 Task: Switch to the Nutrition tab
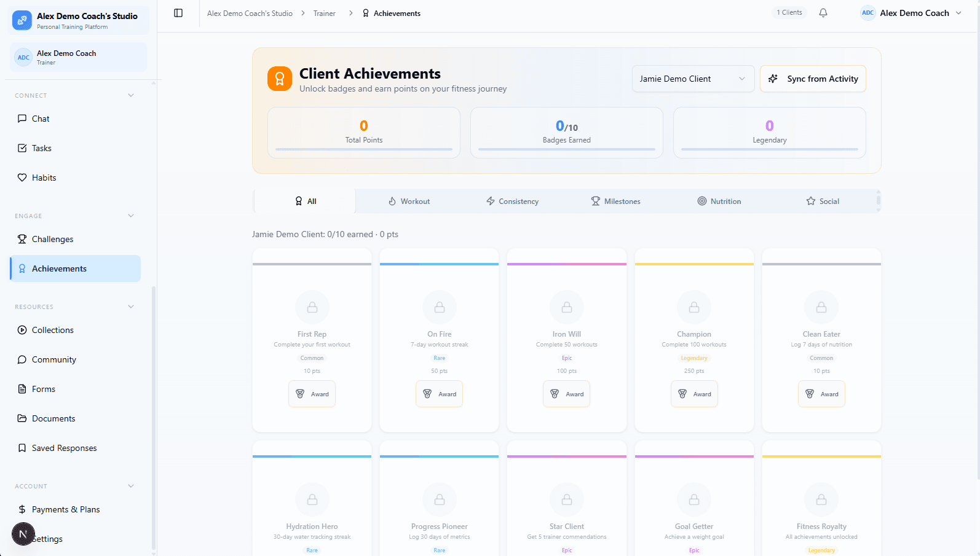point(719,201)
